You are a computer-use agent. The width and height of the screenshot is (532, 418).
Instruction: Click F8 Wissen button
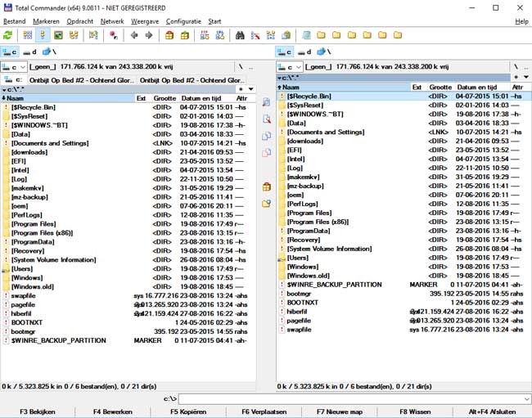(415, 411)
